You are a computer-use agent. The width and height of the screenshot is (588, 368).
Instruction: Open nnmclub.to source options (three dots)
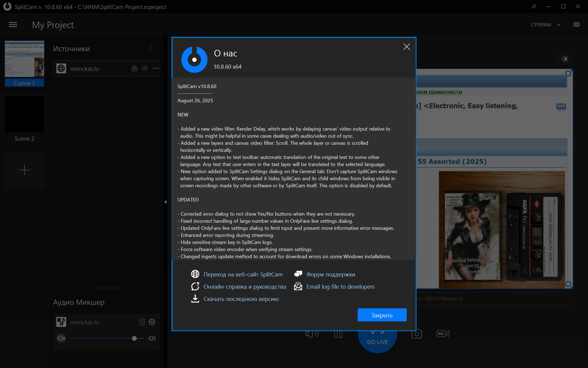tap(155, 68)
